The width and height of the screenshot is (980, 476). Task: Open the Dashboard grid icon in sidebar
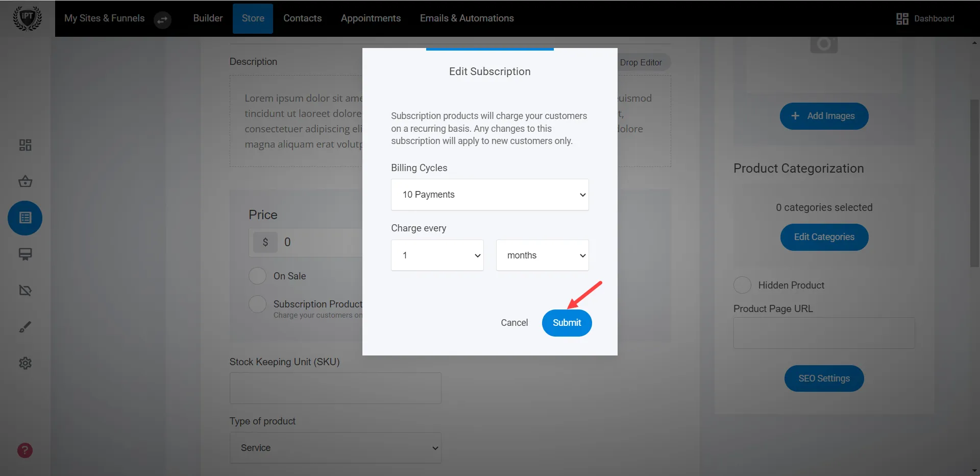click(24, 145)
